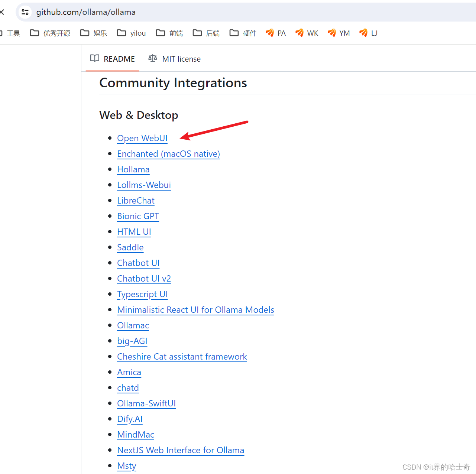
Task: Open the LibreChat link
Action: coord(136,201)
